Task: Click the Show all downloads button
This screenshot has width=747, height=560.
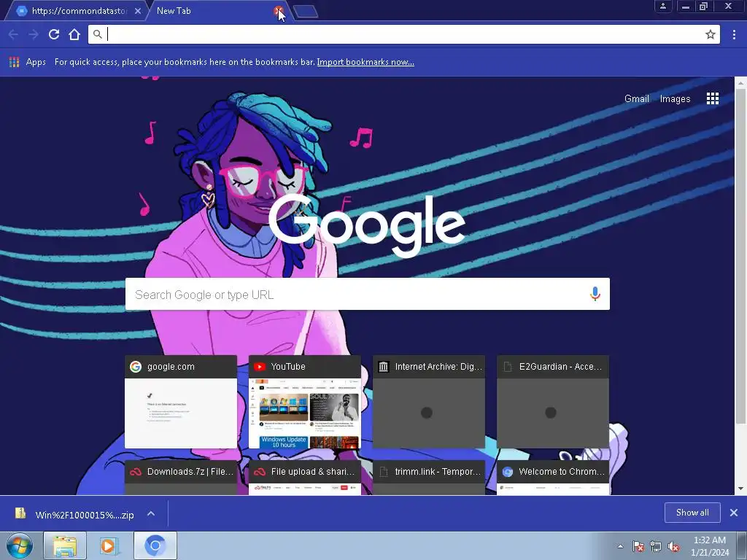Action: tap(692, 513)
